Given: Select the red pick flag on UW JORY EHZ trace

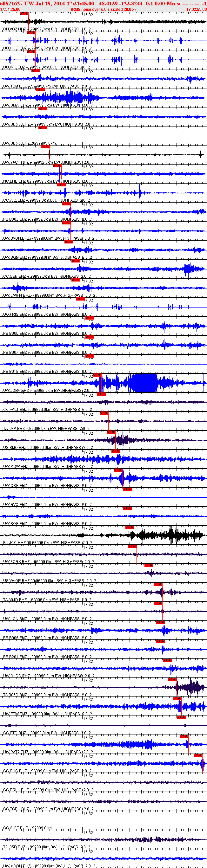Looking at the screenshot, I should pyautogui.click(x=97, y=375).
